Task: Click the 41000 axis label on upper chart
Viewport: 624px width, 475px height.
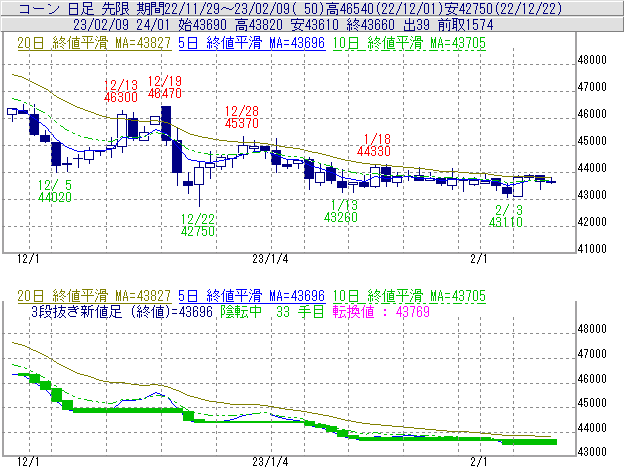Action: coord(592,249)
